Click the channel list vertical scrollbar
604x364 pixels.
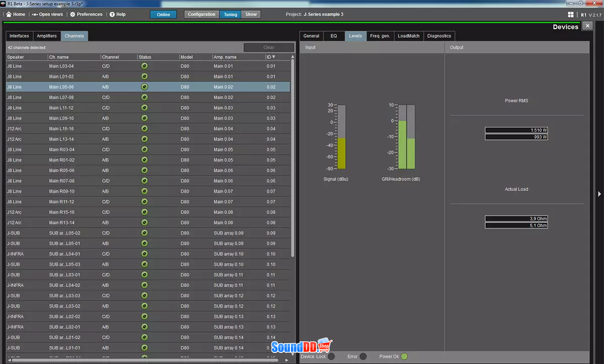click(292, 159)
